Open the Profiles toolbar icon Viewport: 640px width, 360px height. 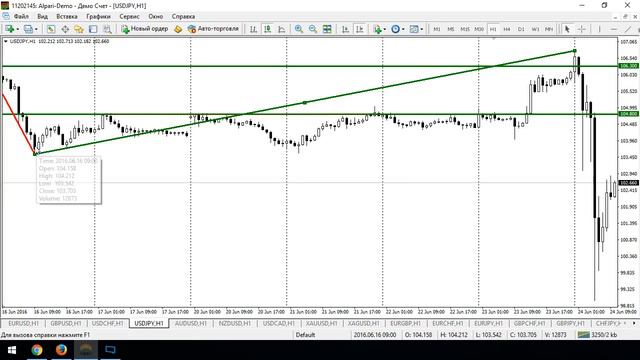pyautogui.click(x=28, y=29)
